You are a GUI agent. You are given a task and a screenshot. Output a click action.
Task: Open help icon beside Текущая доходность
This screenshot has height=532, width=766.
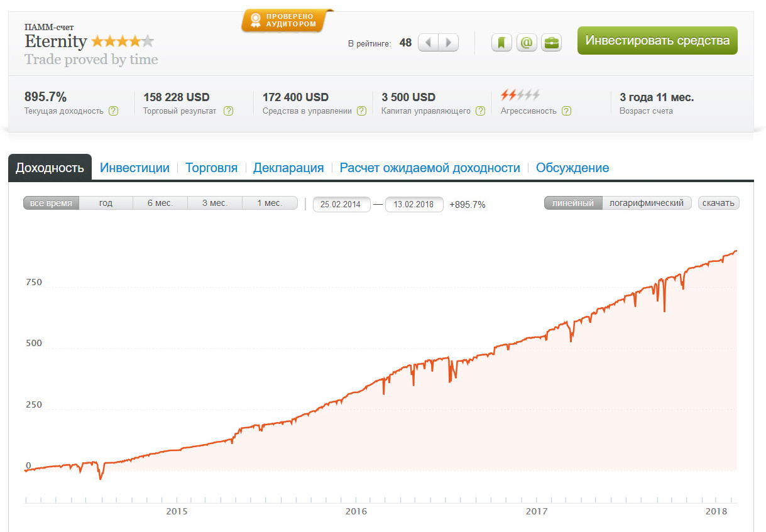(x=113, y=111)
